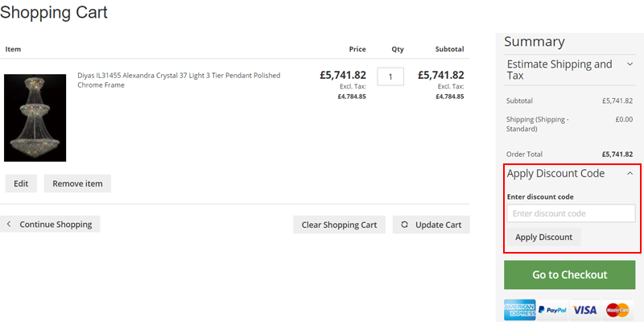Click the Visa card icon

pyautogui.click(x=585, y=310)
